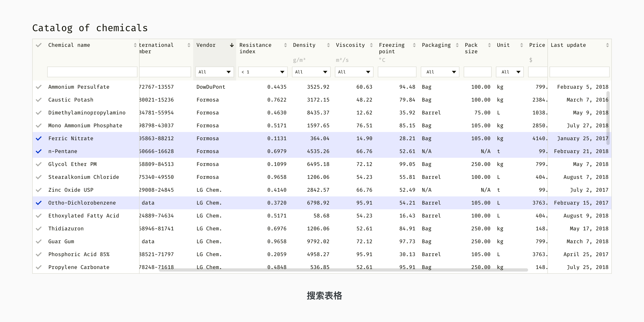Sort by Unit column arrows

point(521,45)
